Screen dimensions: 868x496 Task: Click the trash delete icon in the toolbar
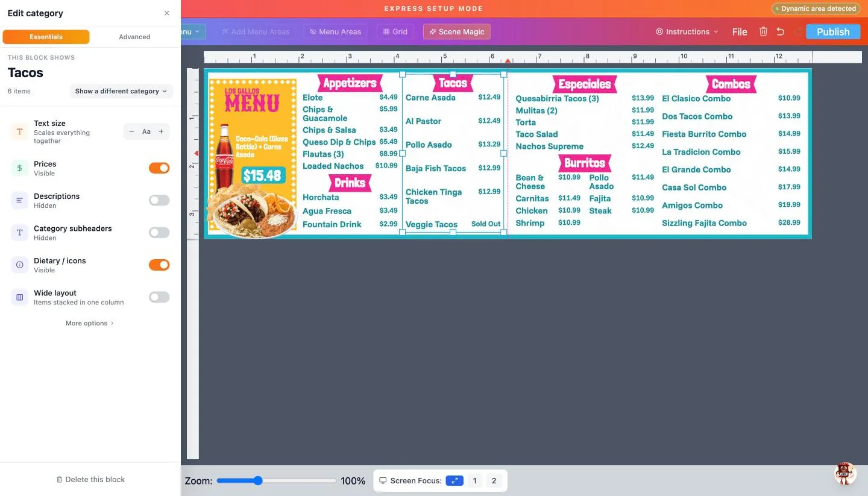(763, 32)
